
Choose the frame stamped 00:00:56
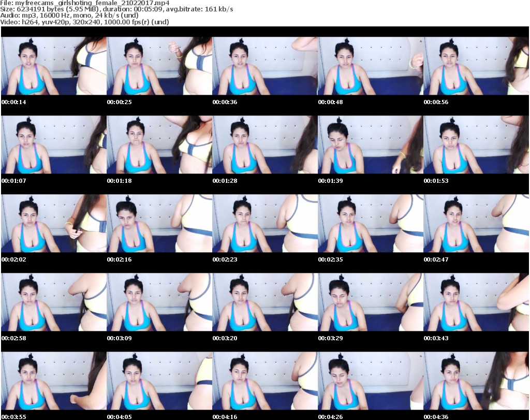476,66
